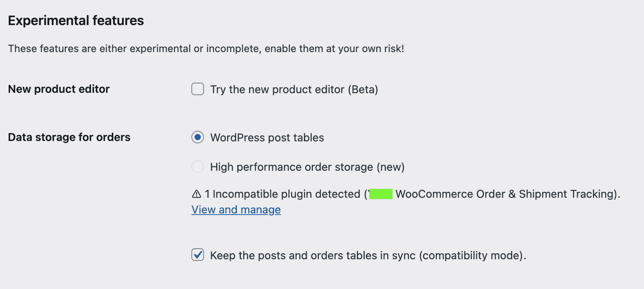Click the Experimental features heading
This screenshot has width=644, height=289.
[76, 20]
